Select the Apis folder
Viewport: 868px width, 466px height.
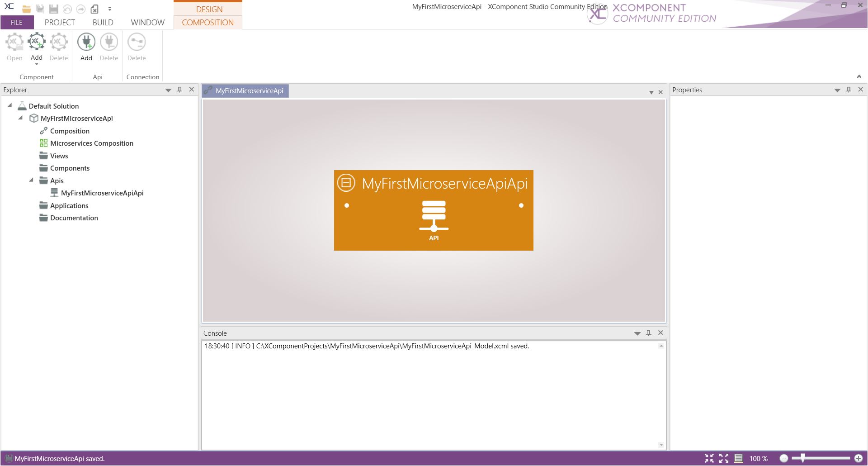57,181
